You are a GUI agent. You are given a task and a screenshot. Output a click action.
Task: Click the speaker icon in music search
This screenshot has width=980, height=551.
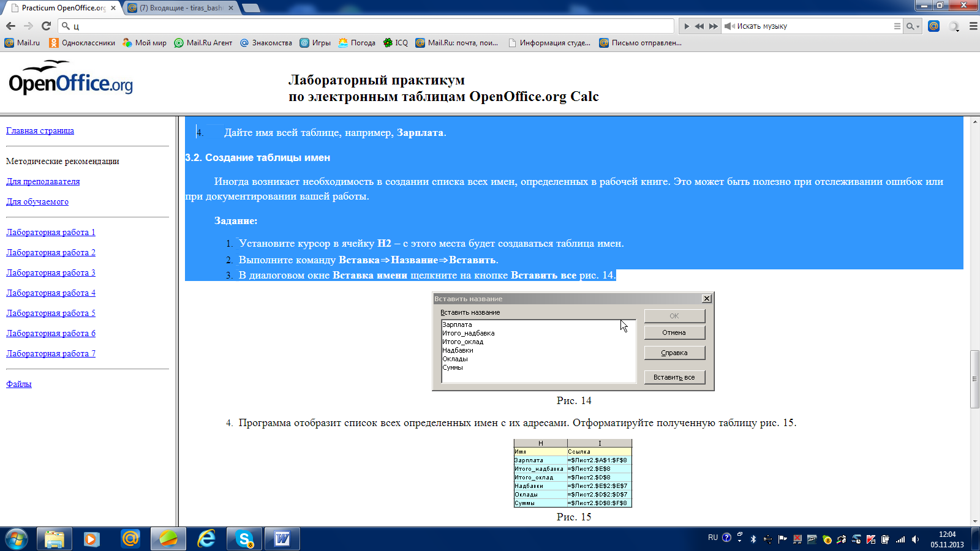click(x=729, y=26)
